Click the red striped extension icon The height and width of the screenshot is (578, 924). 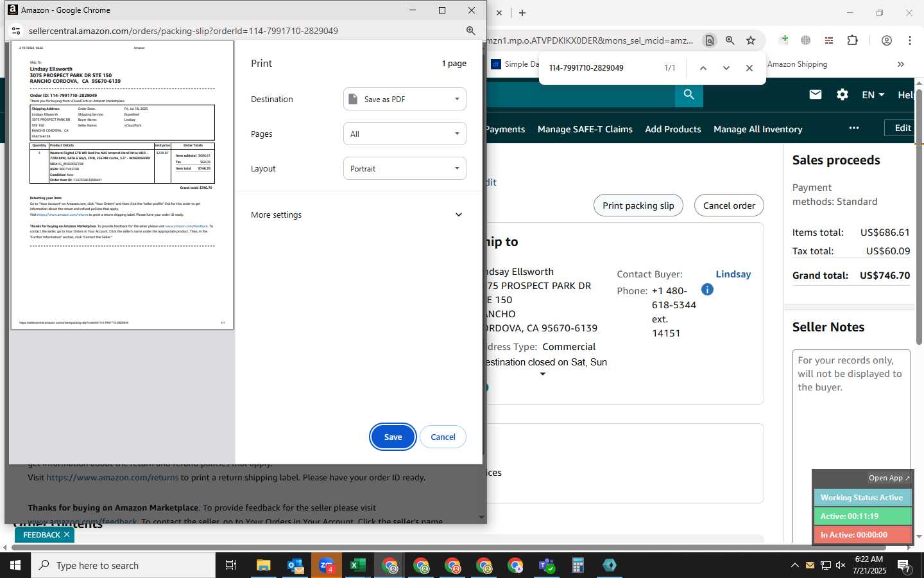click(829, 40)
